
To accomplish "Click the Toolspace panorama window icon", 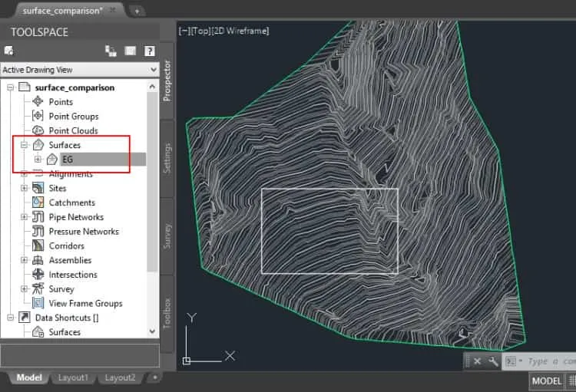I will (130, 51).
